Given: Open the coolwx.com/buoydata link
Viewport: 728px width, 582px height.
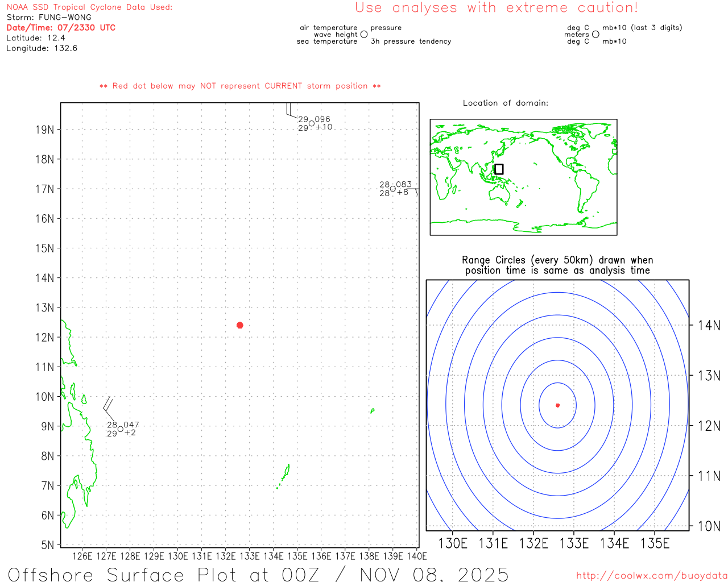Looking at the screenshot, I should pos(651,576).
